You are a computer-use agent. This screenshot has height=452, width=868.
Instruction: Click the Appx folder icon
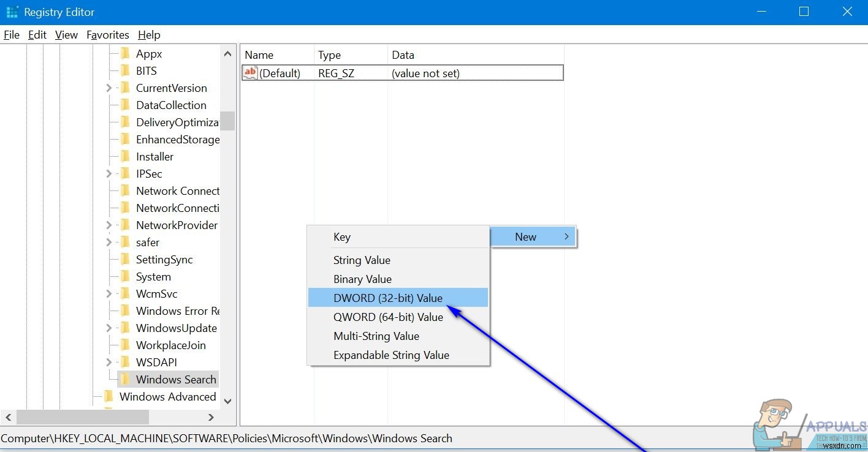point(124,53)
